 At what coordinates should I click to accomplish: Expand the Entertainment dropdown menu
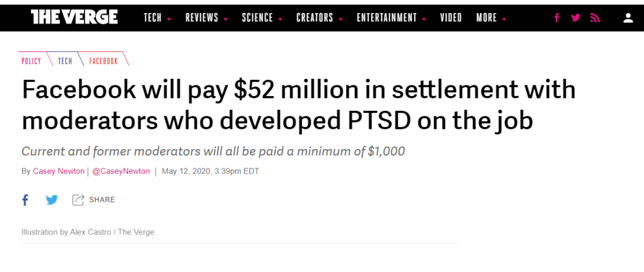point(391,18)
